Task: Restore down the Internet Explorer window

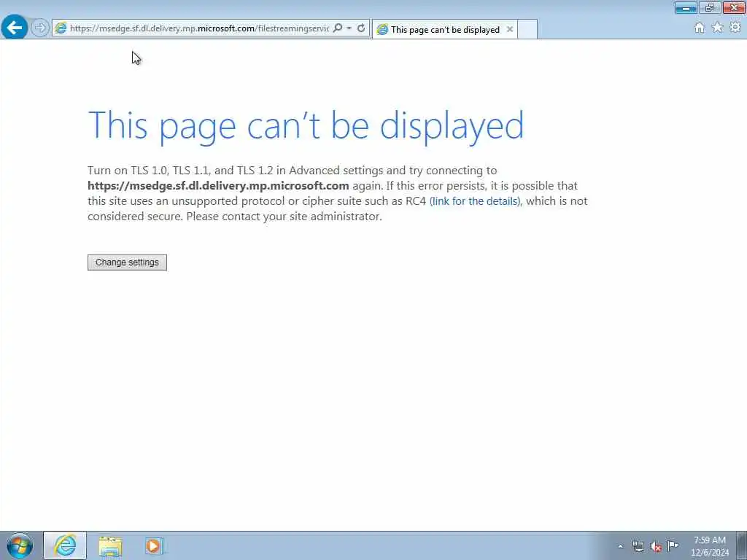Action: click(710, 7)
